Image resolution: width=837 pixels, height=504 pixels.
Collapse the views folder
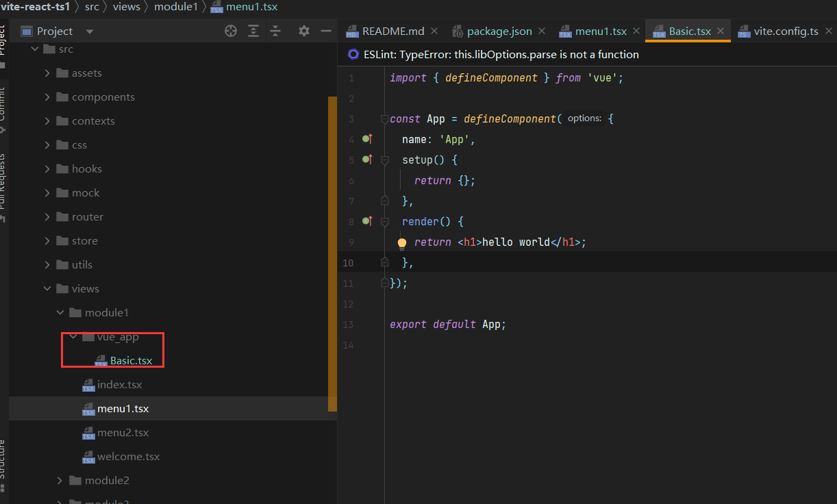tap(45, 288)
